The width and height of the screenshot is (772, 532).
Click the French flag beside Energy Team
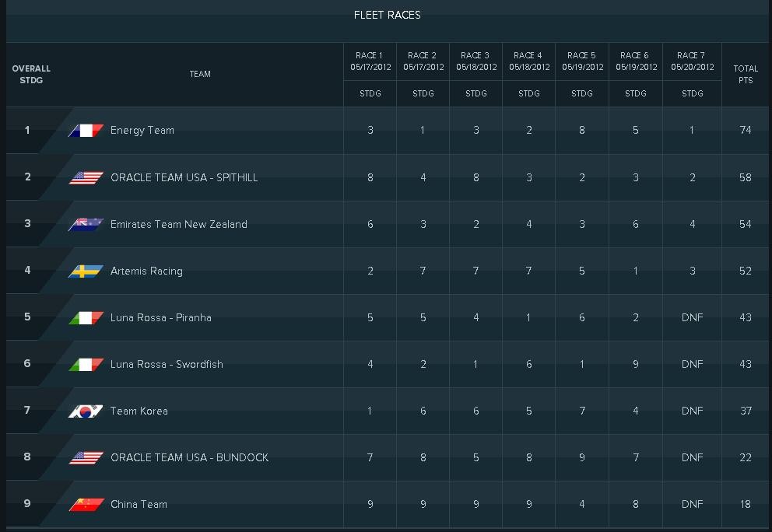[x=86, y=131]
